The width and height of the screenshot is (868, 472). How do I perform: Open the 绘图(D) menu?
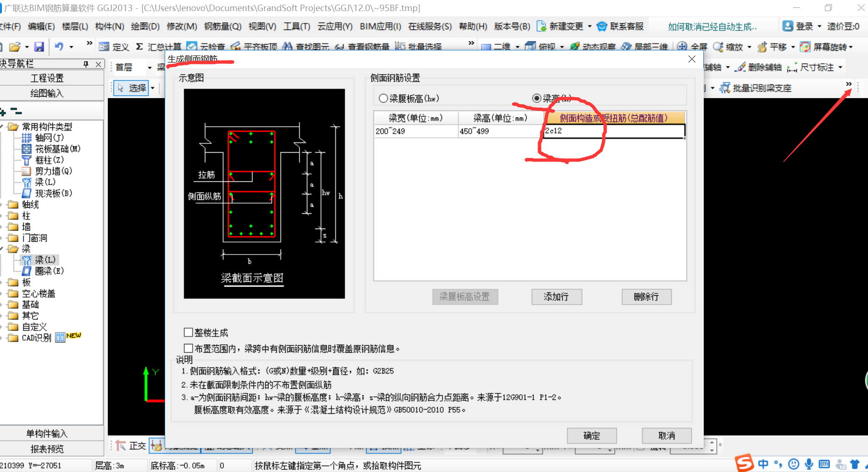[145, 26]
